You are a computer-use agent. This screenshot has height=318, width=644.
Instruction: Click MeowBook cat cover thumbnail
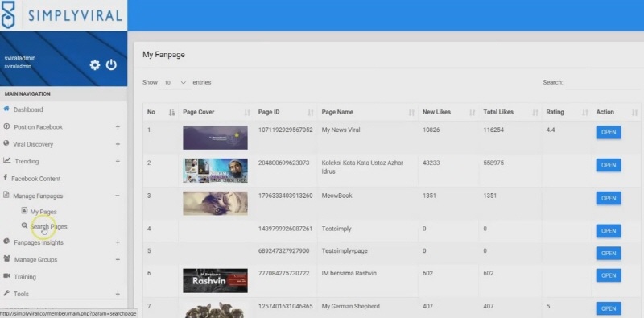pyautogui.click(x=215, y=204)
